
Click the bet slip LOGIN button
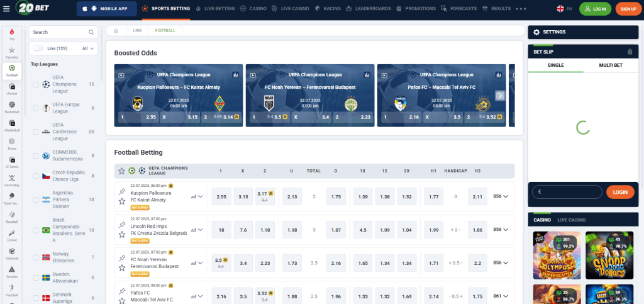pyautogui.click(x=620, y=192)
